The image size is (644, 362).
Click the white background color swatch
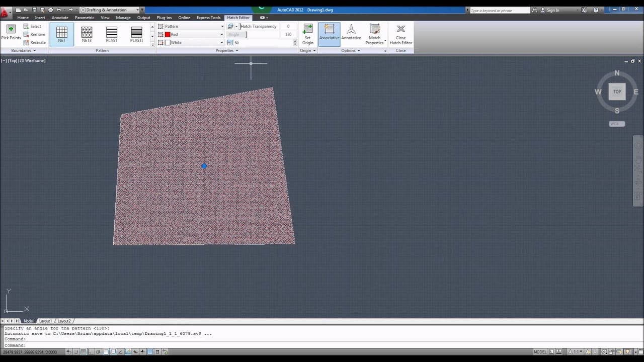168,42
